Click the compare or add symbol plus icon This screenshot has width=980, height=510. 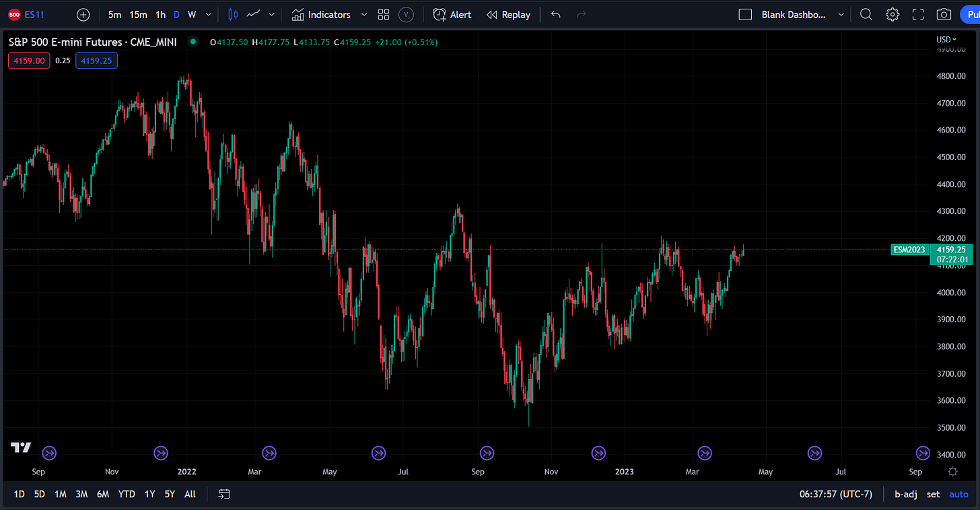tap(83, 14)
